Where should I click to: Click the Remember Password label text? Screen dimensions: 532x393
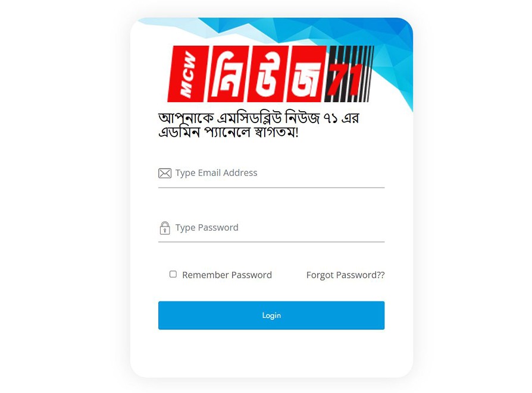(x=227, y=275)
